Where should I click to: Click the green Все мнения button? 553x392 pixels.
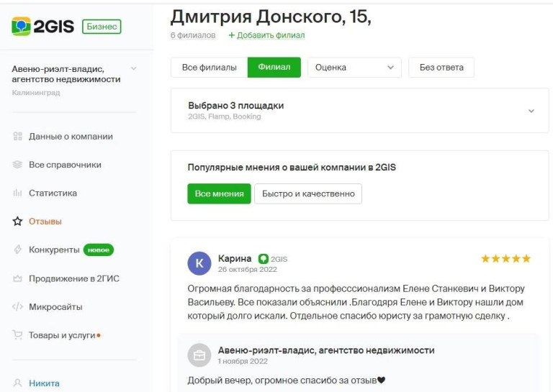(219, 193)
